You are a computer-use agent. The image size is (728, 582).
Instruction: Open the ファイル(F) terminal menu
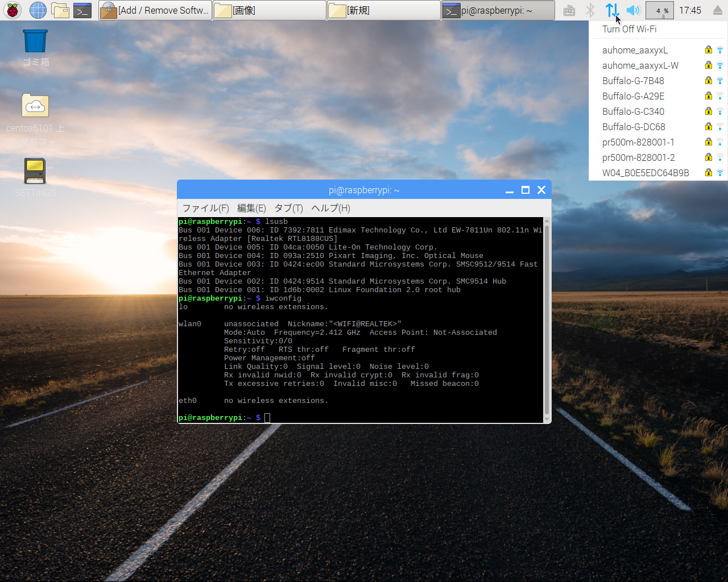205,208
